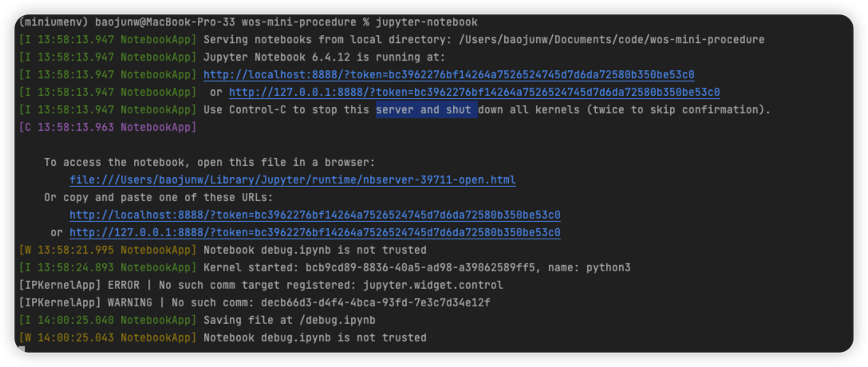Image resolution: width=868 pixels, height=367 pixels.
Task: Click the "To access the notebook" instruction line
Action: [x=210, y=163]
